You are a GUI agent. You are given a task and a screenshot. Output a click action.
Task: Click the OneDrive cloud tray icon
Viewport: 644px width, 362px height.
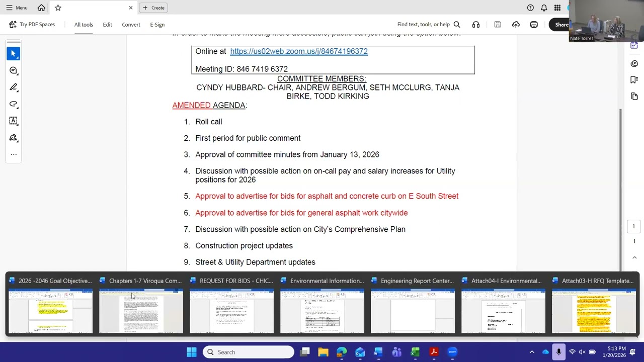click(545, 352)
